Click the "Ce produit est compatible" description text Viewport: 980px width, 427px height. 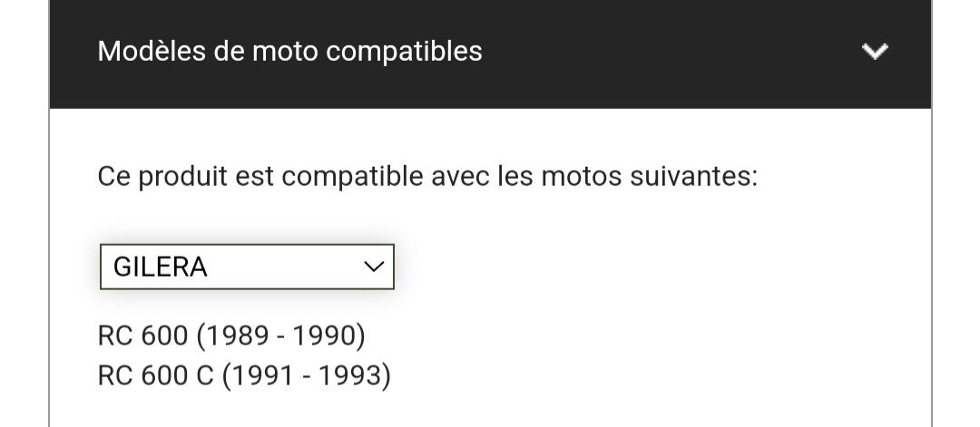click(426, 176)
